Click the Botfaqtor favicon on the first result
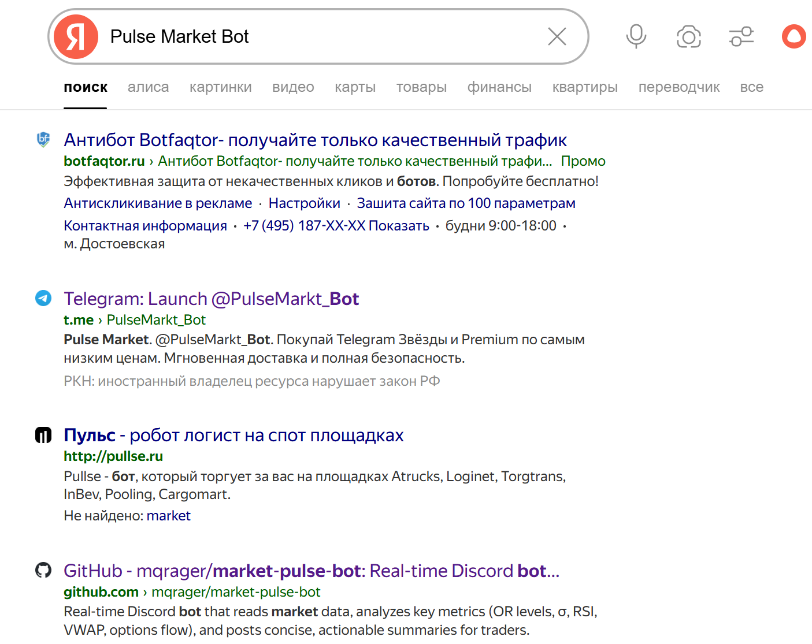This screenshot has height=644, width=812. coord(43,139)
